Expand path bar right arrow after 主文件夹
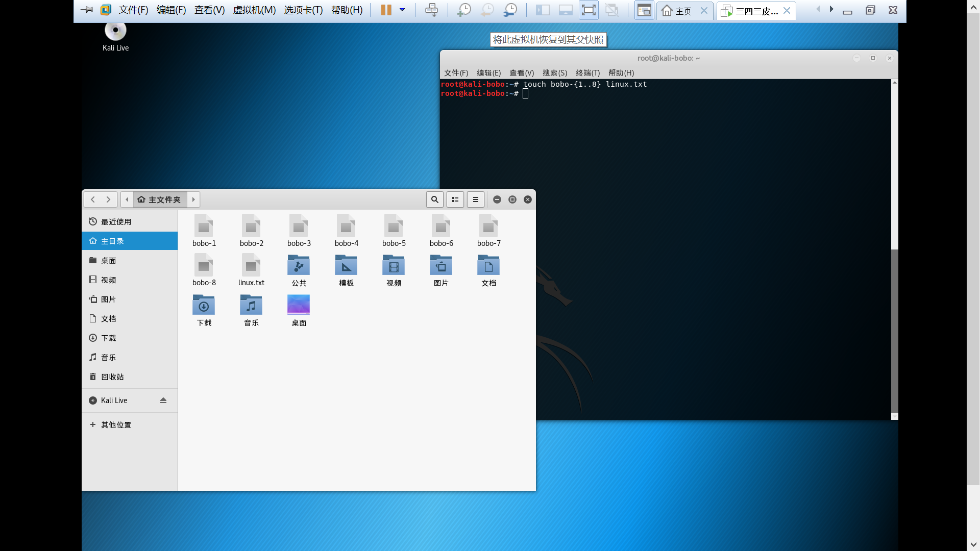Image resolution: width=980 pixels, height=551 pixels. click(x=193, y=199)
